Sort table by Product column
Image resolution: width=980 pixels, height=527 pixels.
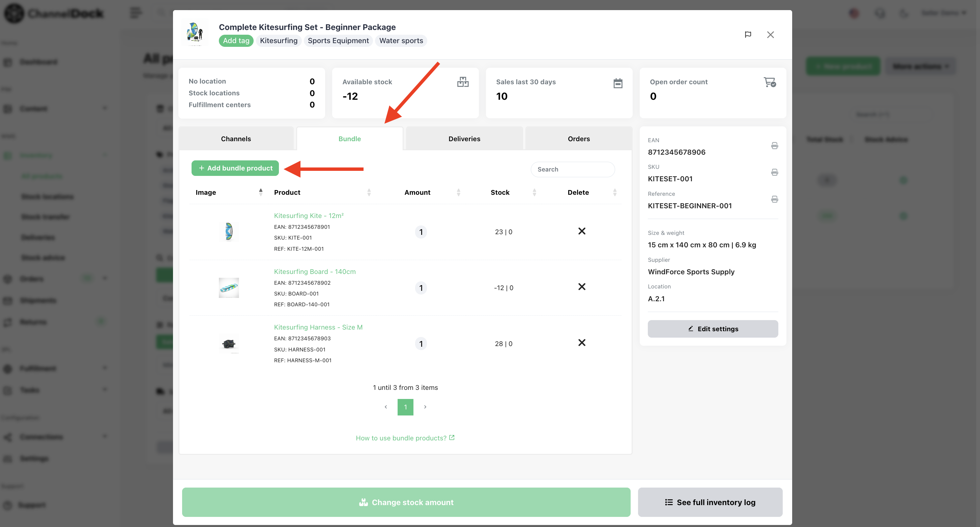coord(369,192)
